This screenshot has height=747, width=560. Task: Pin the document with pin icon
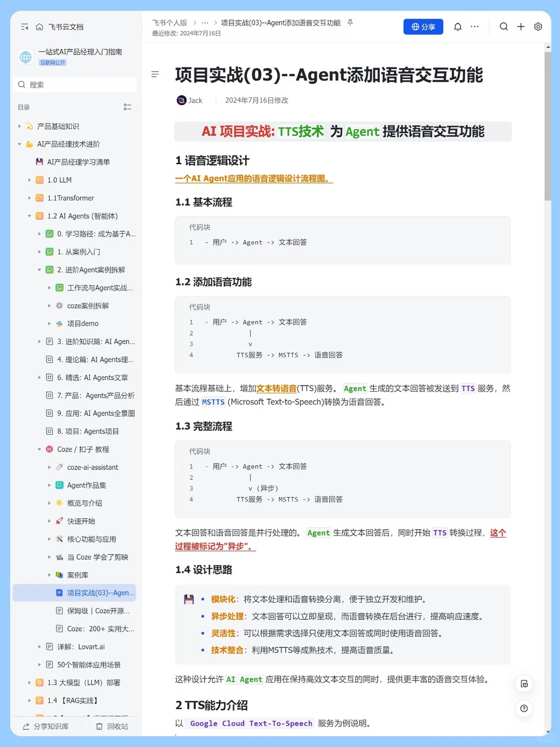[x=350, y=23]
